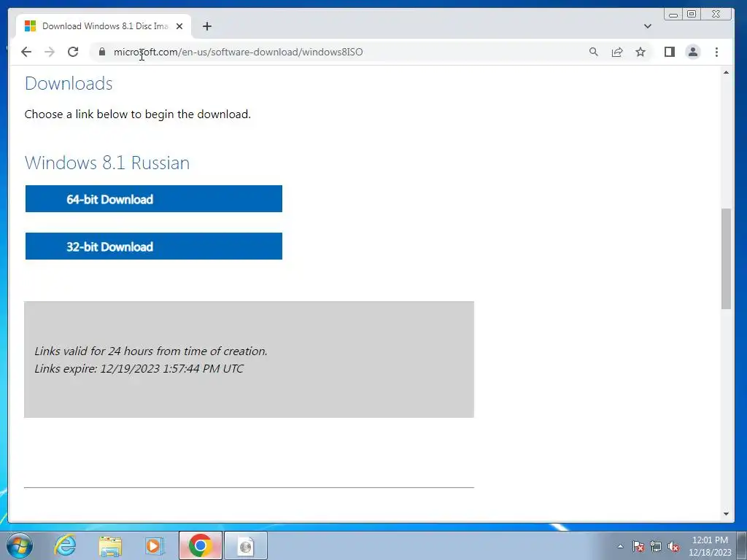Open a new tab
This screenshot has width=747, height=560.
(206, 26)
